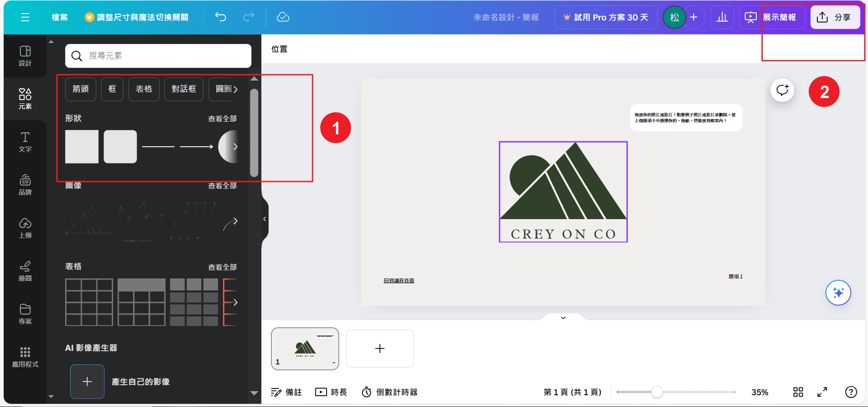Open the 35% zoom level menu
This screenshot has height=407, width=868.
pos(760,392)
